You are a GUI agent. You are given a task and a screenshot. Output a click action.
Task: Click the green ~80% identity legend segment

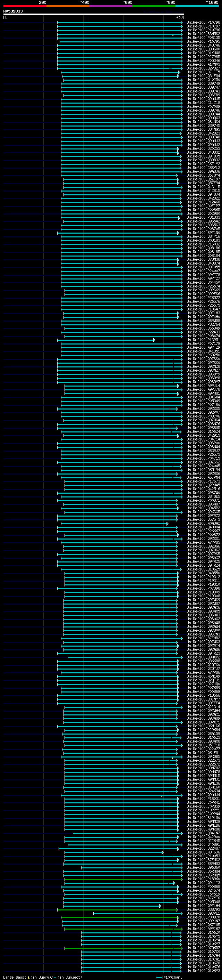(x=154, y=6)
